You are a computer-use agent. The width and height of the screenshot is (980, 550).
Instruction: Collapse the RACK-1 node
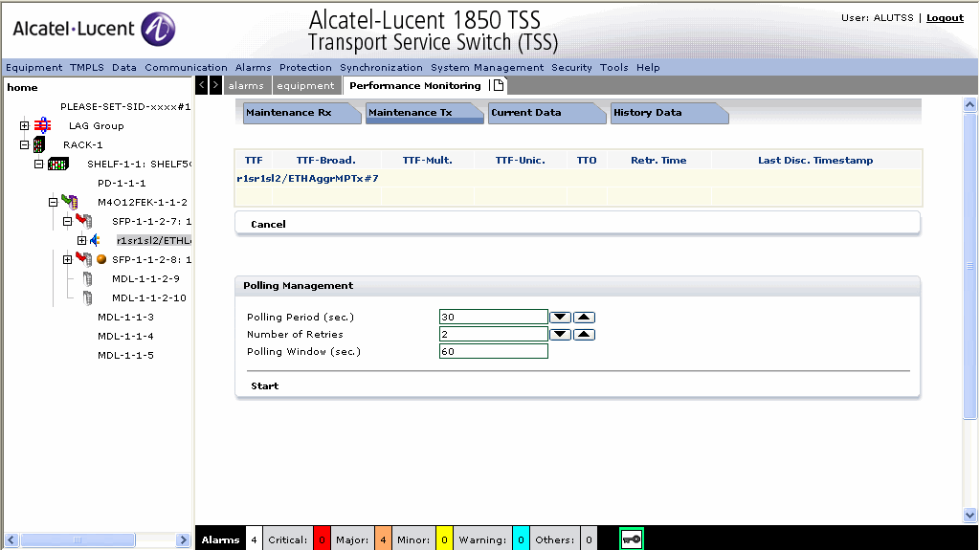pos(24,145)
